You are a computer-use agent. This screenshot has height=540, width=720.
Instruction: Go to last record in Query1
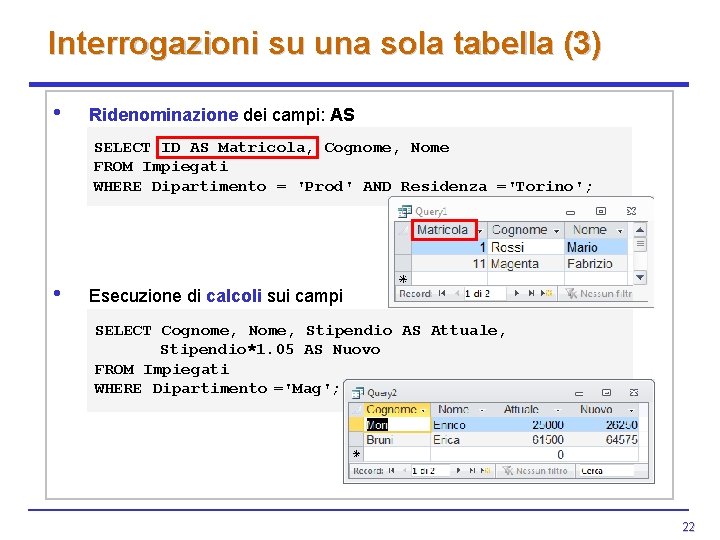(x=531, y=293)
